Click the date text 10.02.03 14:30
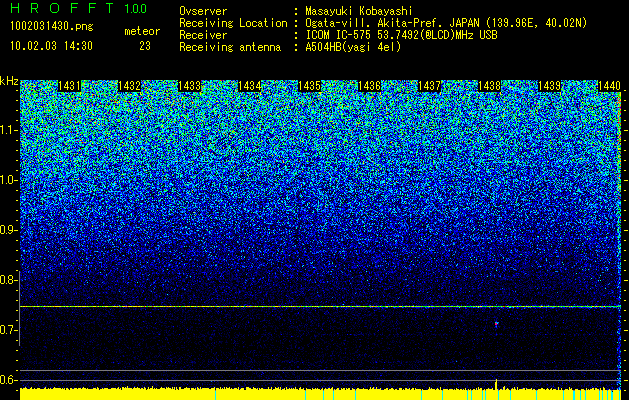Viewport: 629px width, 400px height. 51,46
